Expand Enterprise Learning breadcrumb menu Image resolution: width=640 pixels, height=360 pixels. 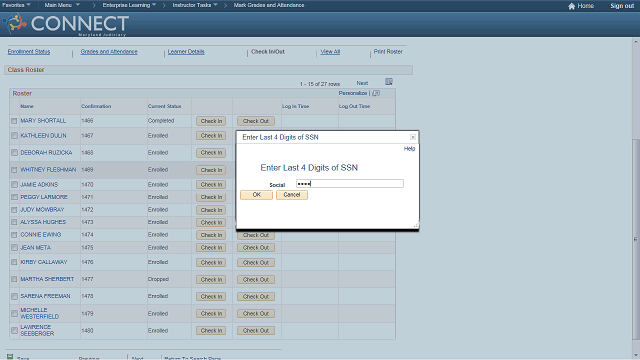pos(129,5)
